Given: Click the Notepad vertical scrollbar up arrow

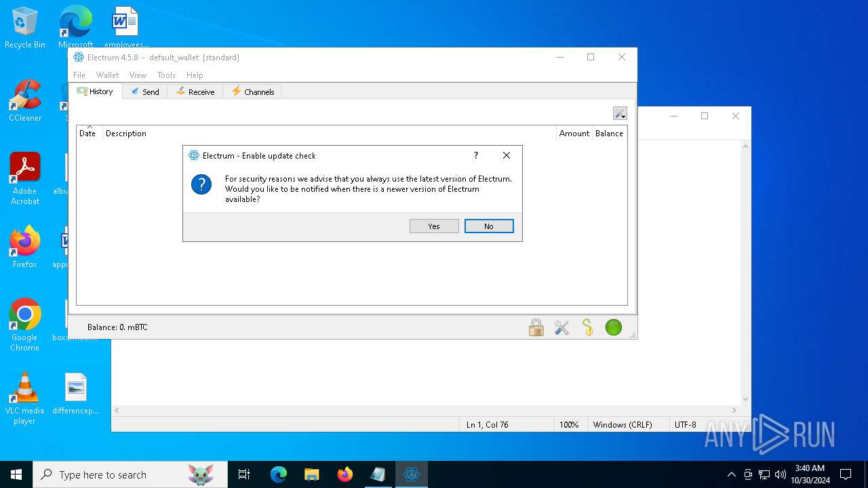Looking at the screenshot, I should [745, 146].
